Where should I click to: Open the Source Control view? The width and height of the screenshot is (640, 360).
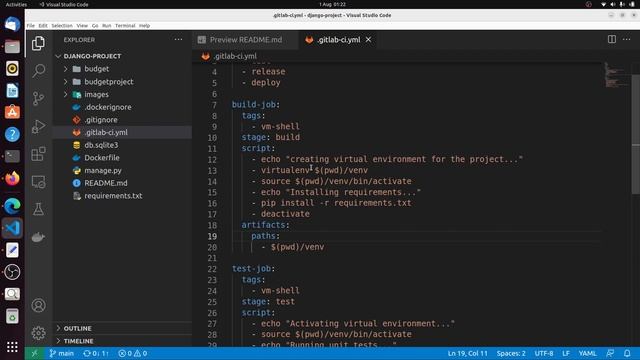38,98
